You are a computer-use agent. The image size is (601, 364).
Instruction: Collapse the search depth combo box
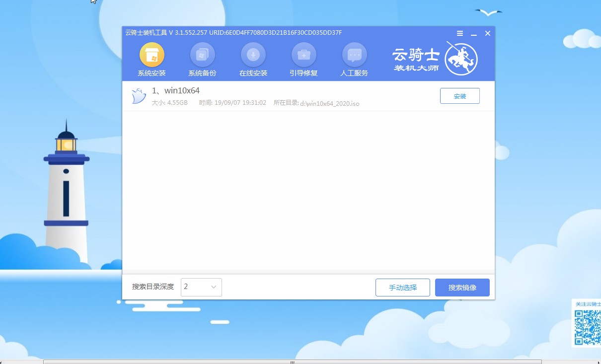214,287
